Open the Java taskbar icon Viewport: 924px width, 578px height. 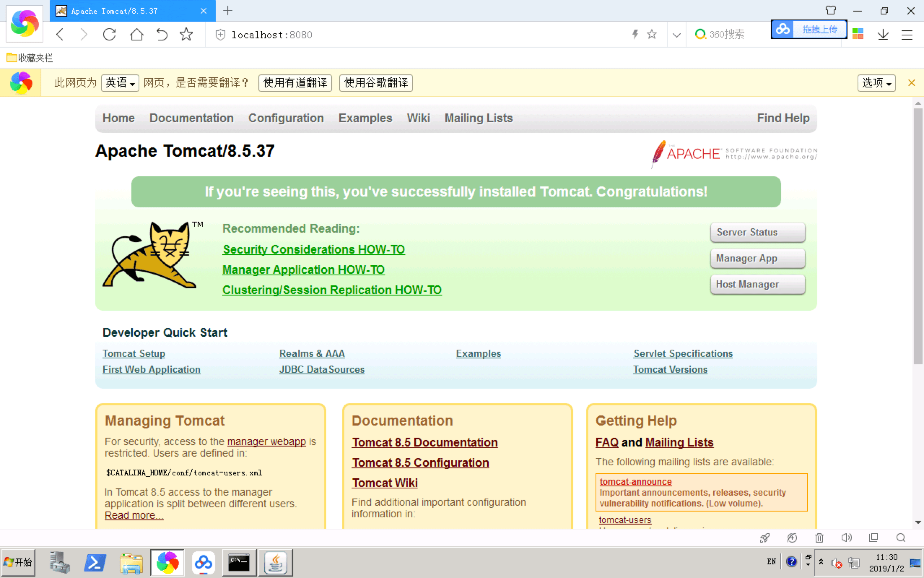click(276, 563)
